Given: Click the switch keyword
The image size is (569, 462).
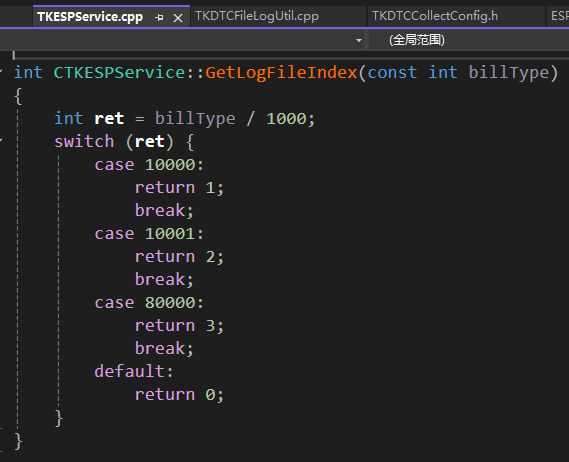Looking at the screenshot, I should tap(84, 141).
